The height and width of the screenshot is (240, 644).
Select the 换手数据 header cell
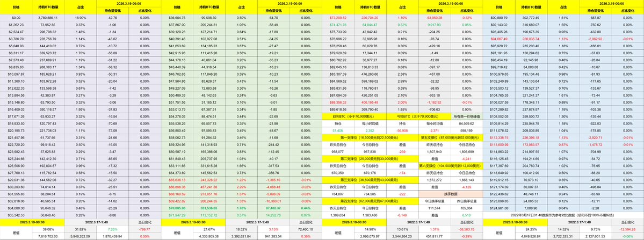[451, 193]
